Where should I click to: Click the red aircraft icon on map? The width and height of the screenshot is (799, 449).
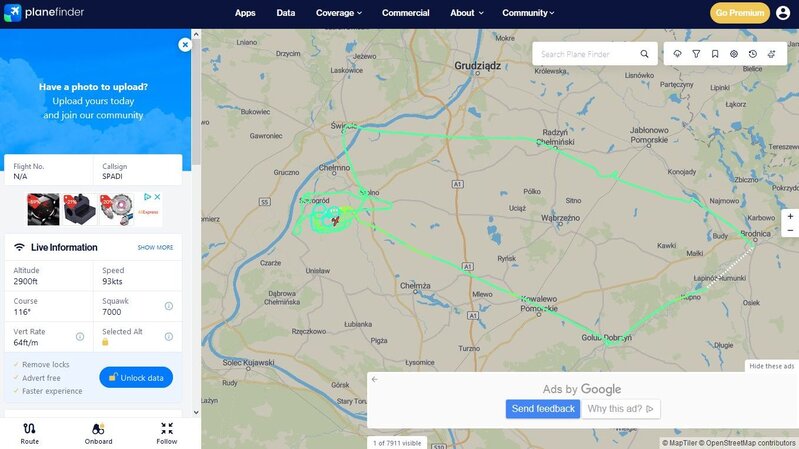pyautogui.click(x=335, y=221)
